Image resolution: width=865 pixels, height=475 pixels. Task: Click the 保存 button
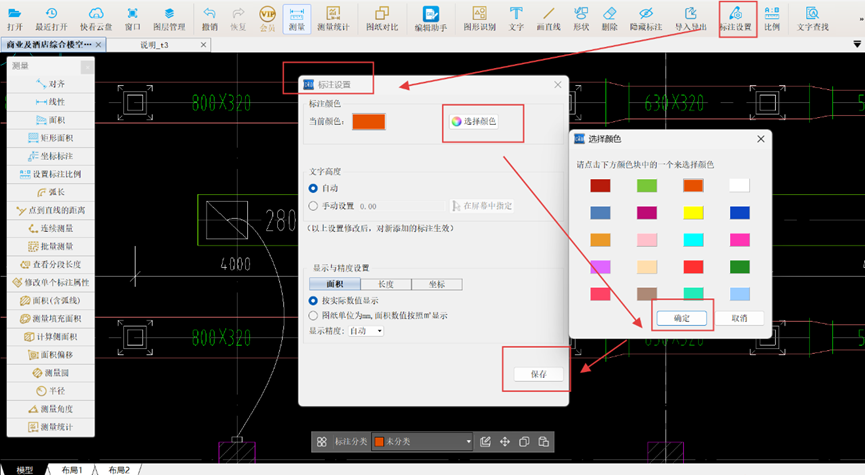[539, 374]
